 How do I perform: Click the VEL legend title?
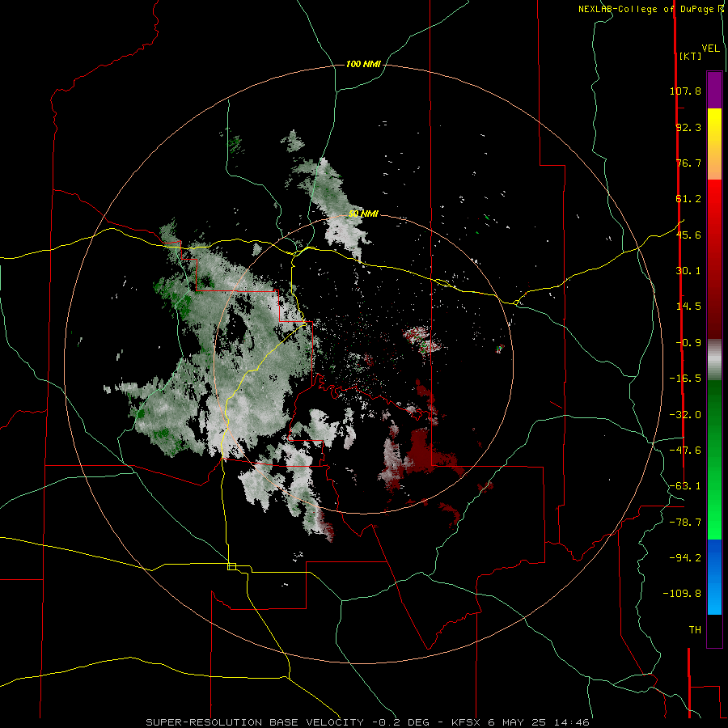point(710,48)
